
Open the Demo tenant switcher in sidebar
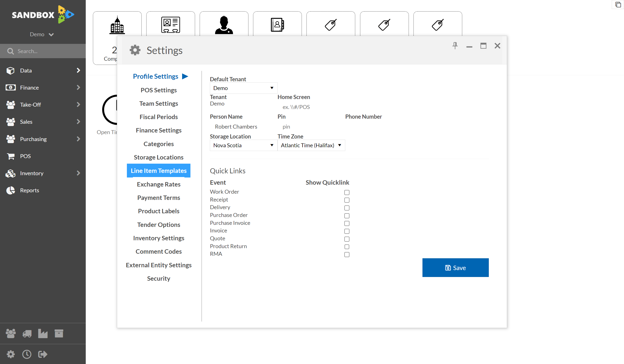tap(42, 34)
